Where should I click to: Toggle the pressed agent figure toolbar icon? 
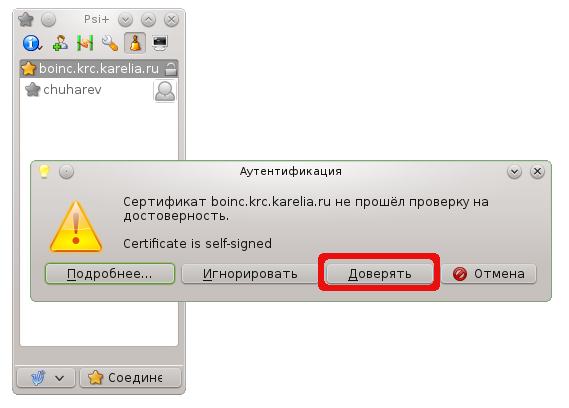[x=135, y=43]
